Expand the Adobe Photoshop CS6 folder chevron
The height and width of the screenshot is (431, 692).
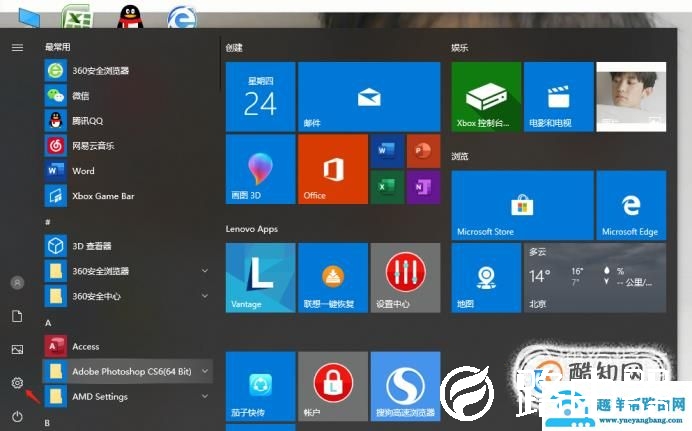(x=205, y=371)
